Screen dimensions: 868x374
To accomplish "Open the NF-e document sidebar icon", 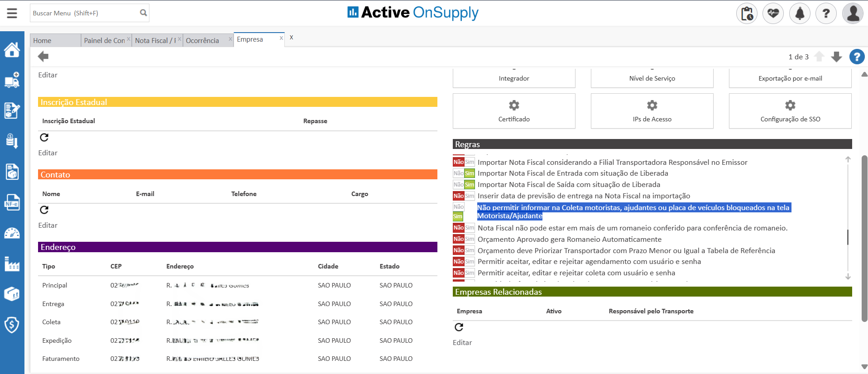I will click(12, 203).
